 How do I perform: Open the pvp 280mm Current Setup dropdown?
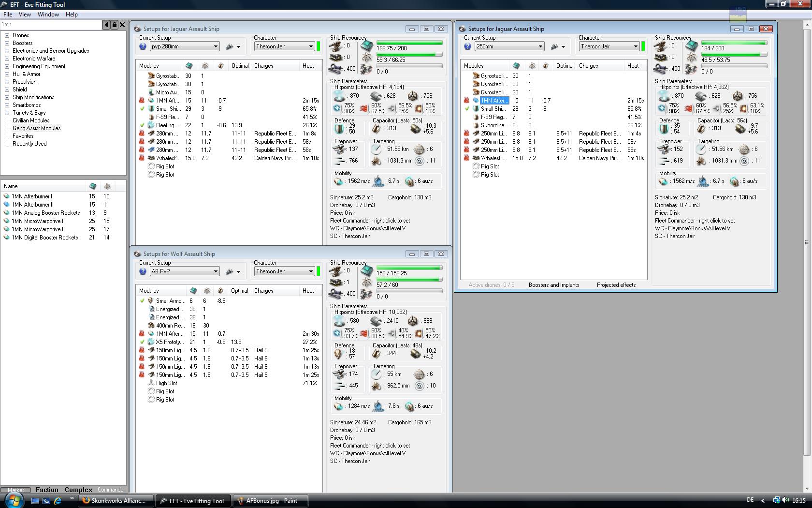185,46
